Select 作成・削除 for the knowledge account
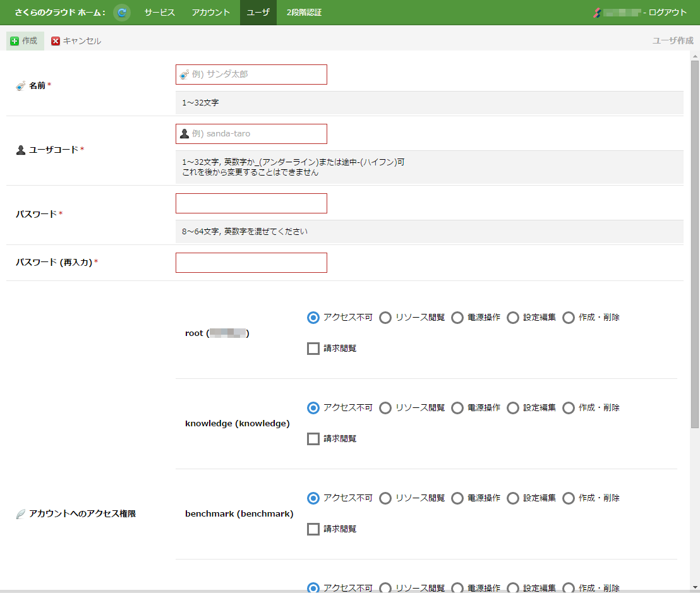The height and width of the screenshot is (593, 700). pyautogui.click(x=569, y=408)
